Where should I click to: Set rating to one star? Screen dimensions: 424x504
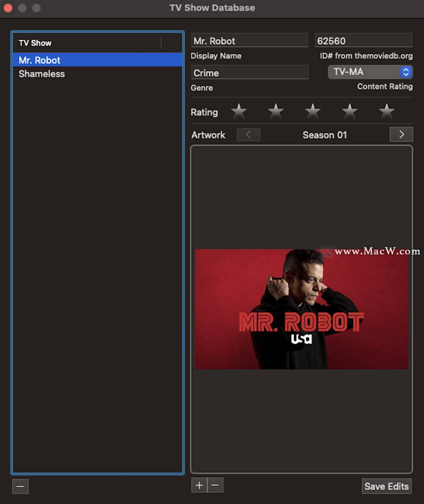tap(239, 111)
